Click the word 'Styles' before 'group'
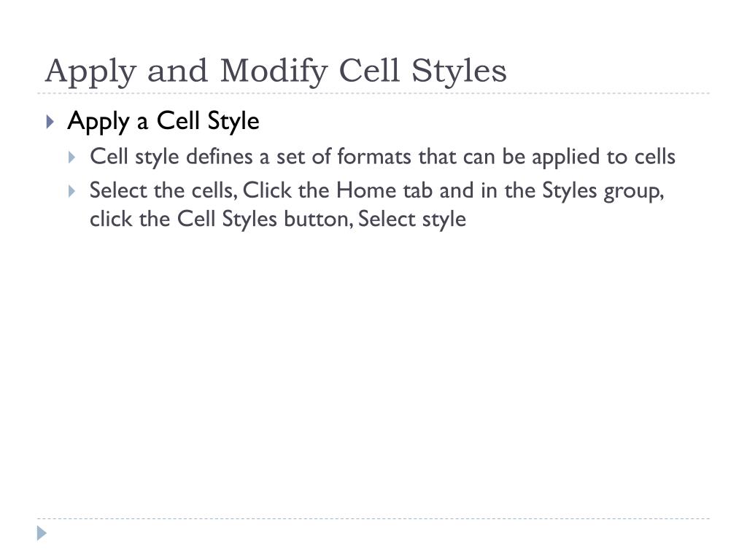The image size is (747, 560). point(569,191)
